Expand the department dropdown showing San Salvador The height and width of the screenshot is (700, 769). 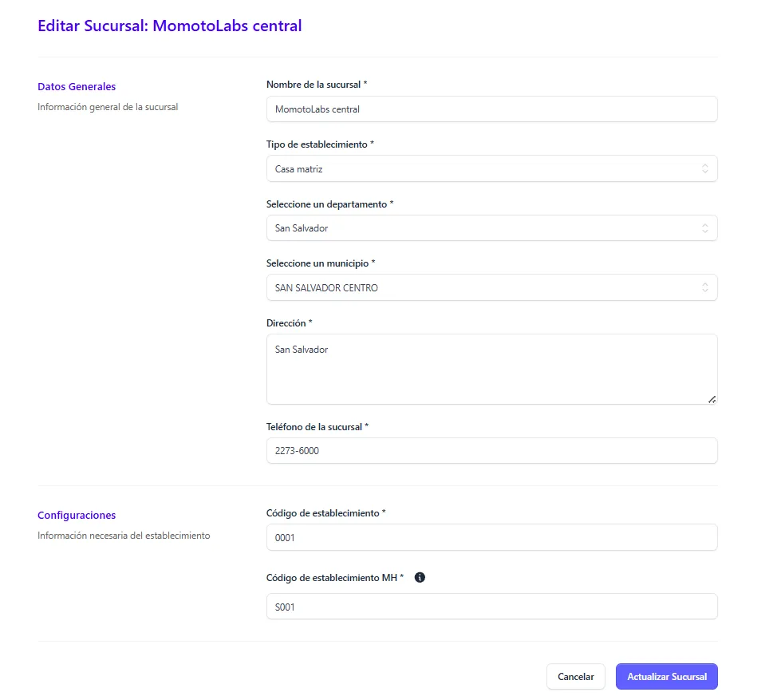(x=491, y=228)
